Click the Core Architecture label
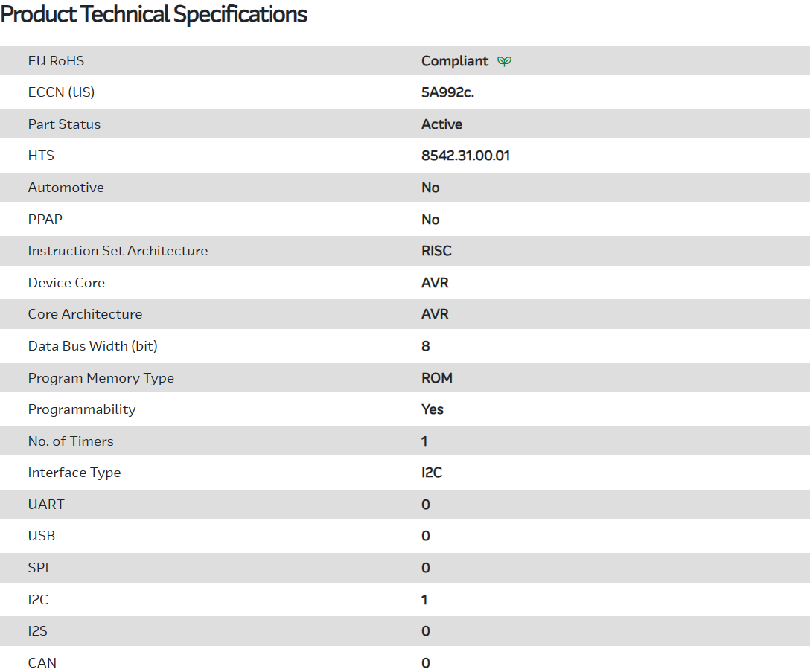 point(85,314)
